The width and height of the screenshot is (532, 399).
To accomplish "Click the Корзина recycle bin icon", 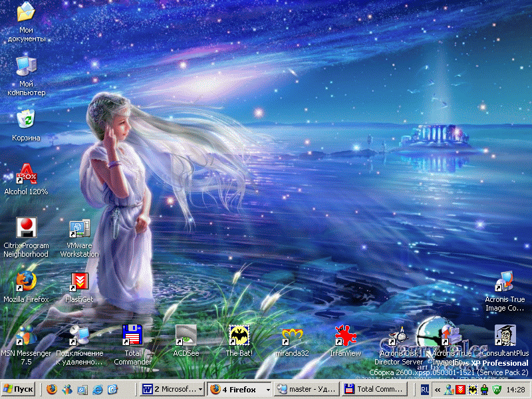I will pyautogui.click(x=26, y=119).
